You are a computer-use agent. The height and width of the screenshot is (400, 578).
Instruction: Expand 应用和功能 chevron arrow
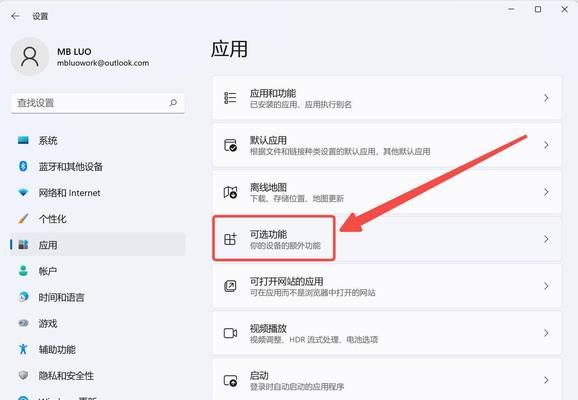pos(546,98)
